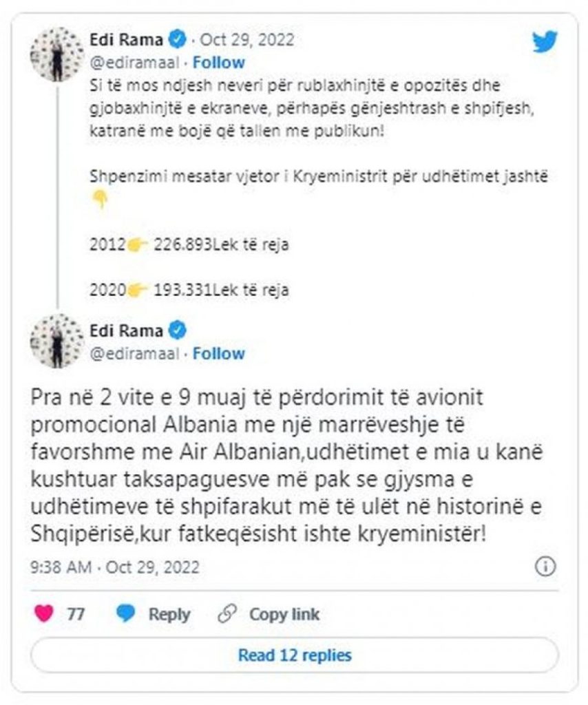Open Edi Rama's avatar in the top tweet
The width and height of the screenshot is (588, 705).
click(x=56, y=54)
